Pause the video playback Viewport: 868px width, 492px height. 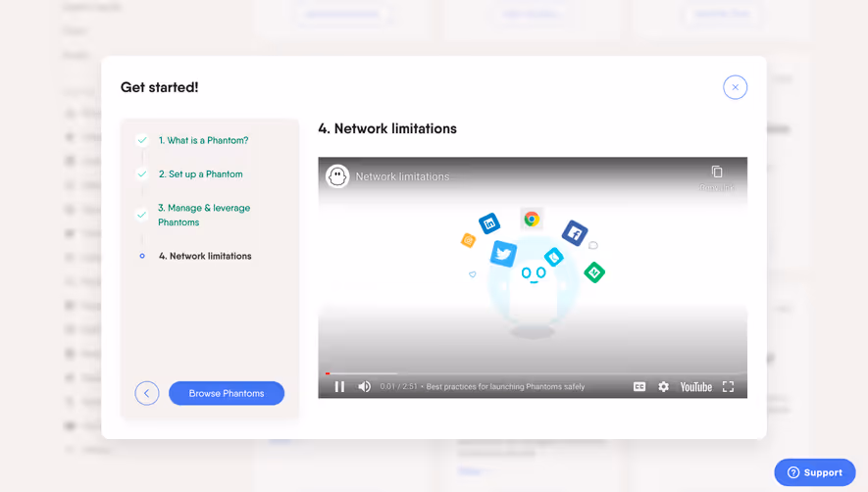pyautogui.click(x=339, y=387)
